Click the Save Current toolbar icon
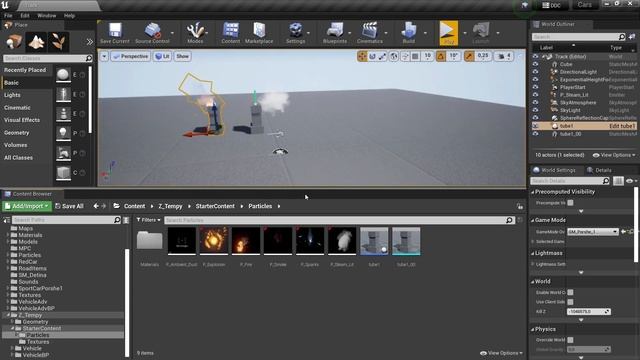Image resolution: width=640 pixels, height=360 pixels. [115, 33]
